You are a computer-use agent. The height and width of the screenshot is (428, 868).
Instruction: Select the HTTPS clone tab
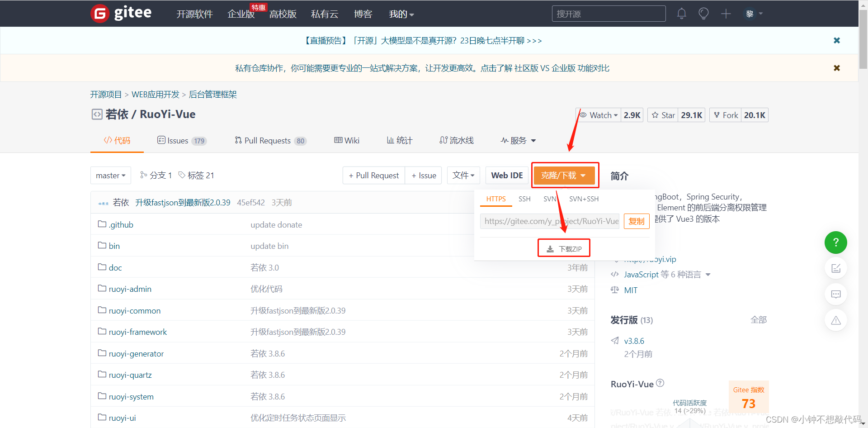coord(496,199)
